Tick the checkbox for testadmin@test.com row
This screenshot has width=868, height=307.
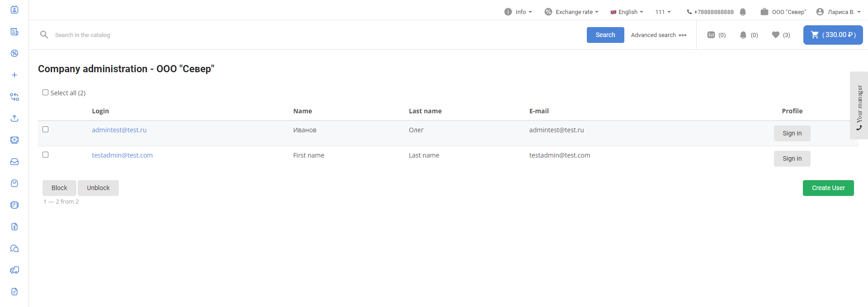[45, 155]
